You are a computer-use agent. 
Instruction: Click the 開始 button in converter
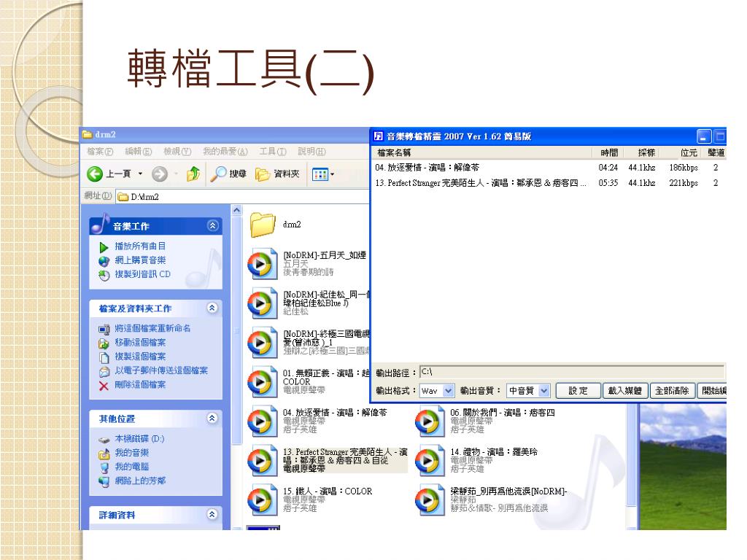click(712, 391)
